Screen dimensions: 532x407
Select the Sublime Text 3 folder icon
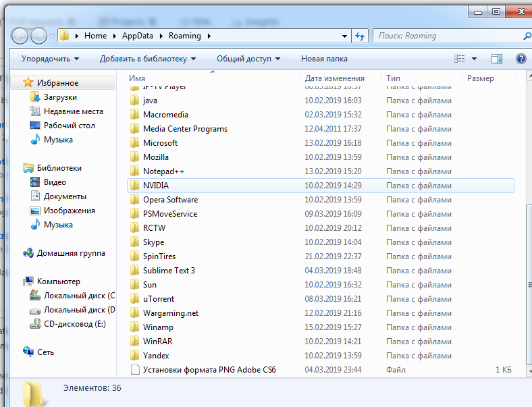135,270
